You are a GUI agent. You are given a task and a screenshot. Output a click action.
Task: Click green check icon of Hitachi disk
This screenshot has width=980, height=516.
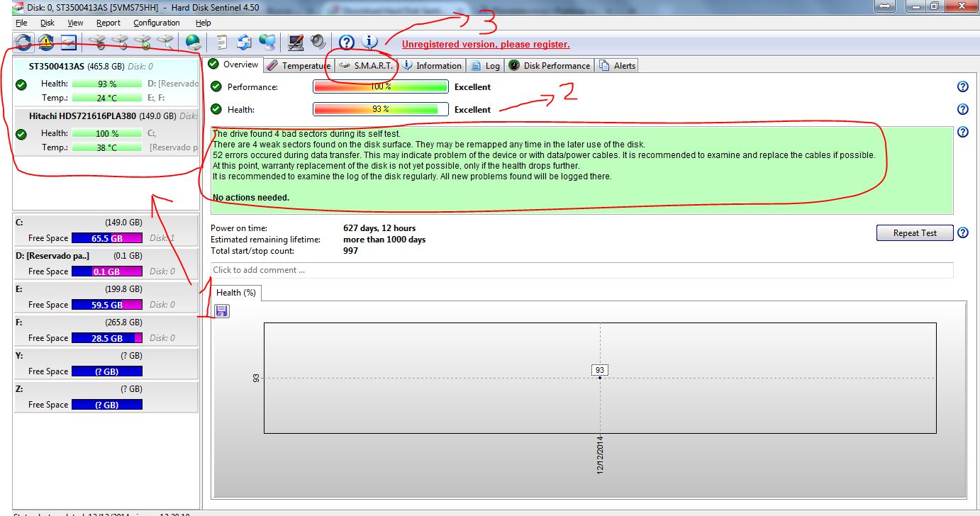pos(21,133)
